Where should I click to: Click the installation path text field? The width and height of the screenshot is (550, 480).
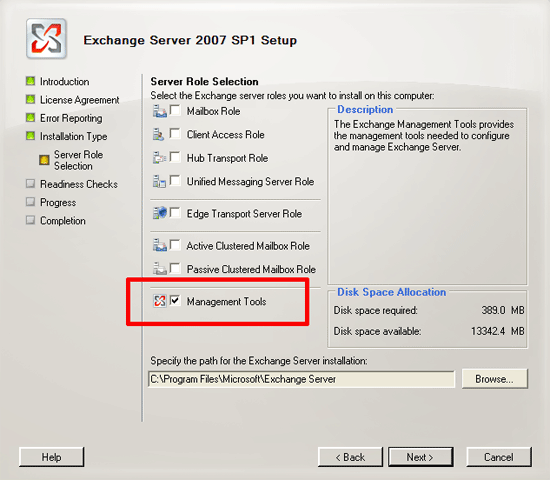tap(301, 379)
